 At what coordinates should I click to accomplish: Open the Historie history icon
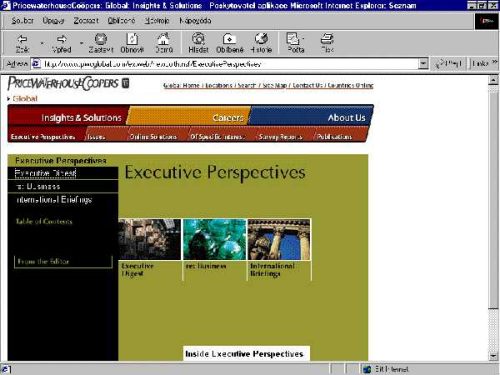[x=261, y=39]
